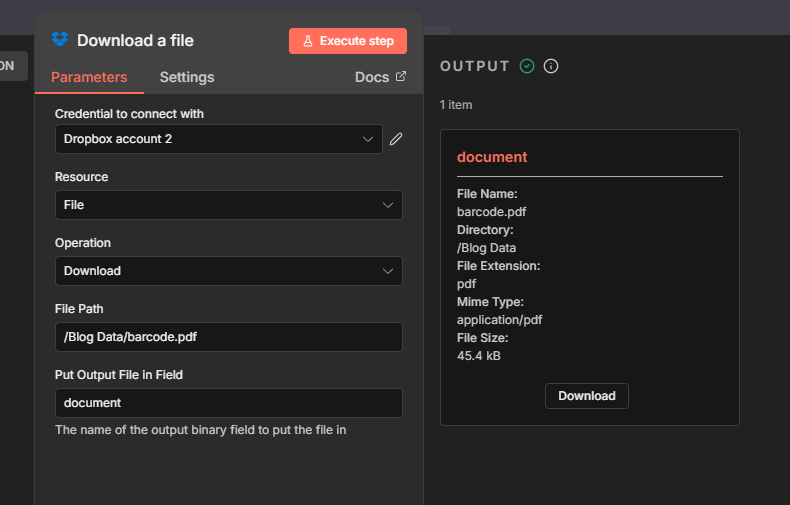Focus the Put Output File in Field input
790x505 pixels.
[x=228, y=403]
